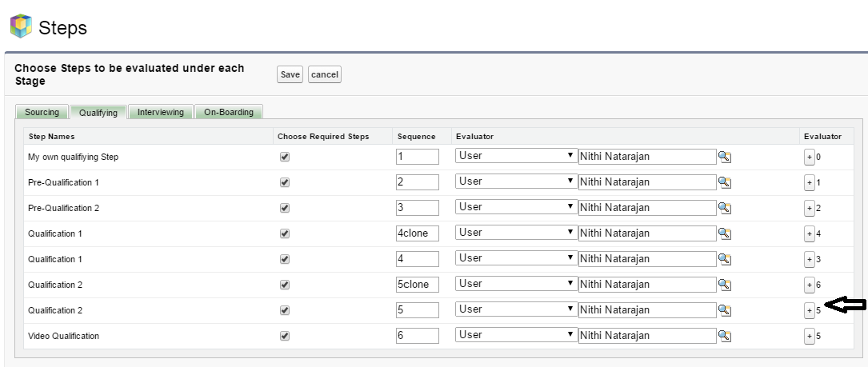This screenshot has height=367, width=868.
Task: Expand User dropdown in Video Qualification row
Action: [x=516, y=336]
